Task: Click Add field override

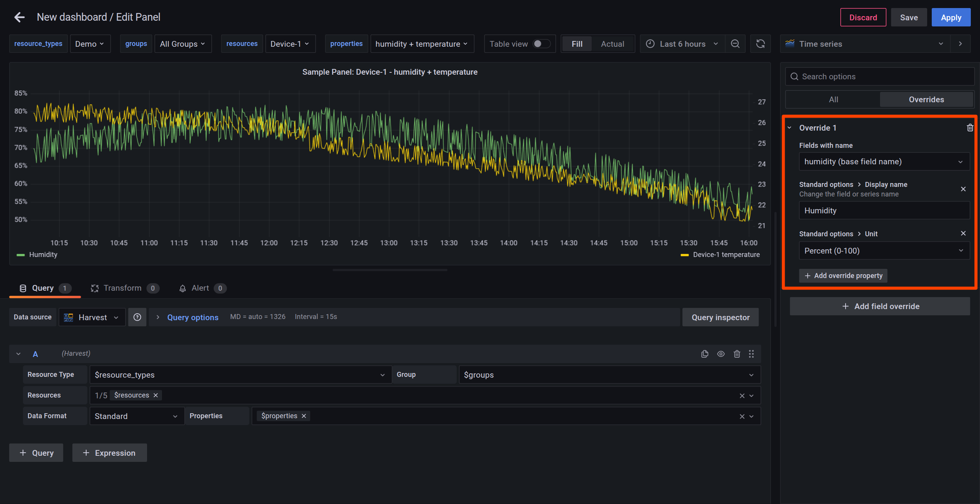Action: [880, 306]
